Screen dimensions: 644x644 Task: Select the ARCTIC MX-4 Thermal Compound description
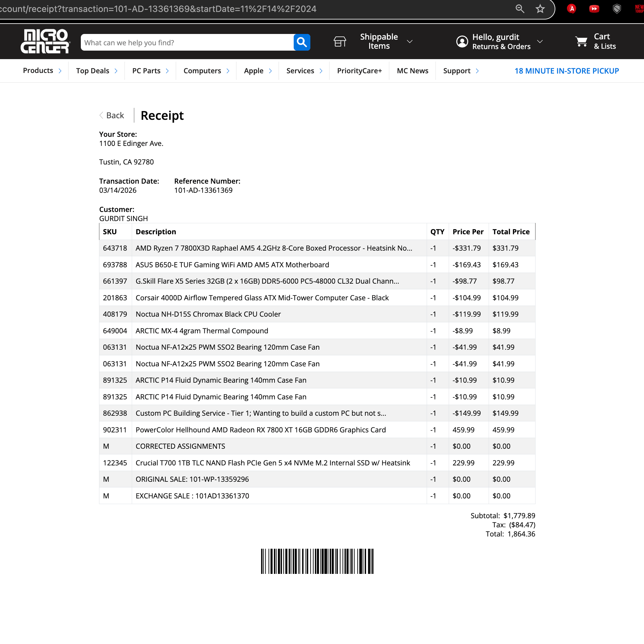[x=202, y=331]
